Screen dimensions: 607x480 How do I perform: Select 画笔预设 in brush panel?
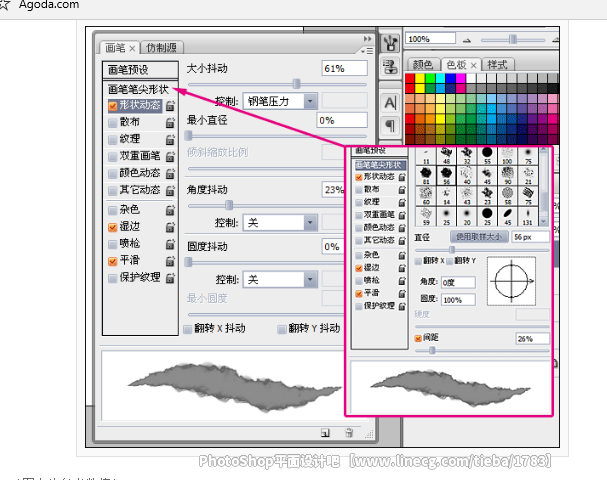(x=140, y=70)
